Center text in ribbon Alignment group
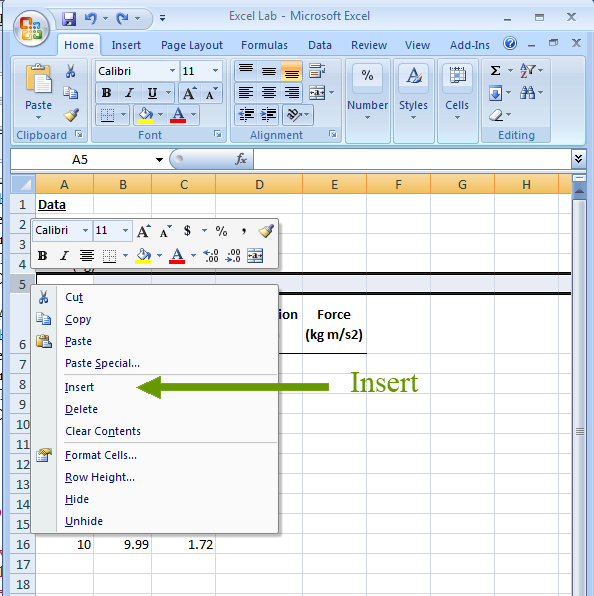Viewport: 594px width, 596px height. [x=269, y=93]
